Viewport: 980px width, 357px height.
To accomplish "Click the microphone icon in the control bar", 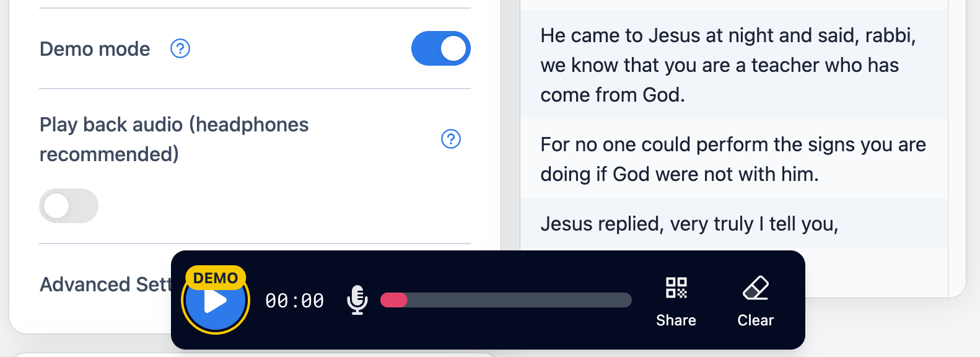I will pos(357,300).
